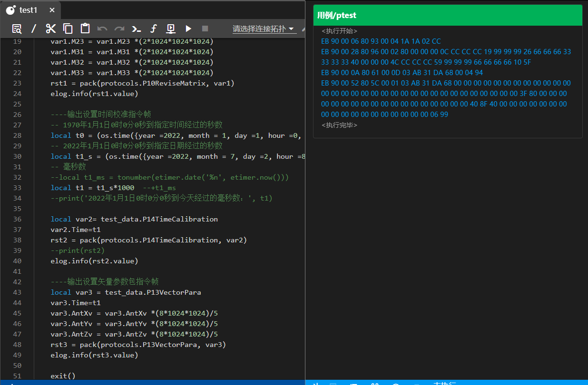Click the monitor/remote run icon
The width and height of the screenshot is (588, 385).
(x=171, y=29)
